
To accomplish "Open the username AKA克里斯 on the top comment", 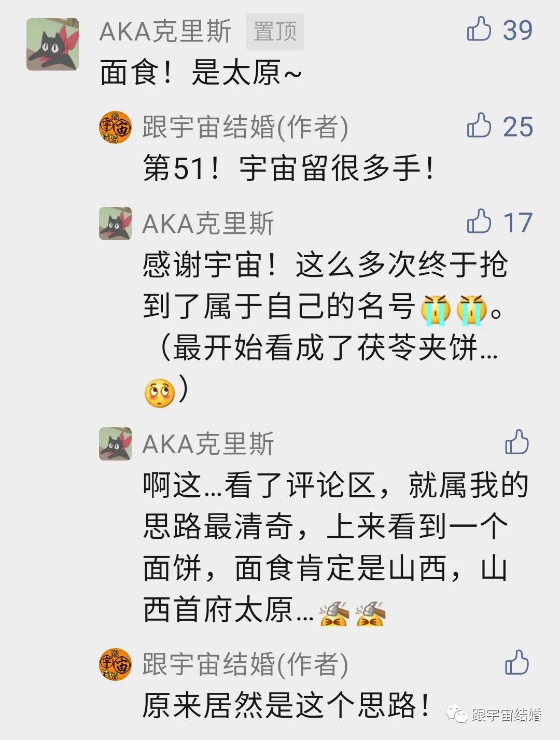I will pyautogui.click(x=165, y=32).
